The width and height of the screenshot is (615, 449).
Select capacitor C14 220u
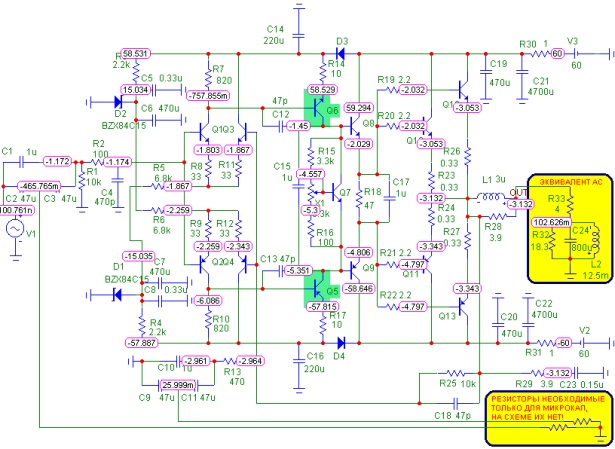pos(298,35)
